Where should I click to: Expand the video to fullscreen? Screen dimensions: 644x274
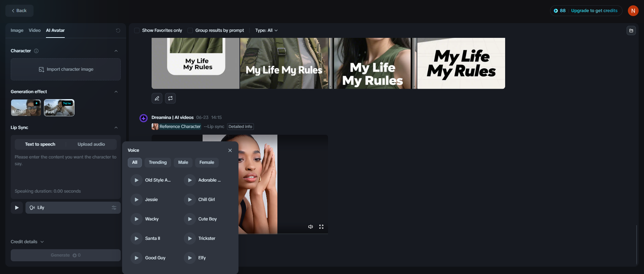(x=321, y=227)
